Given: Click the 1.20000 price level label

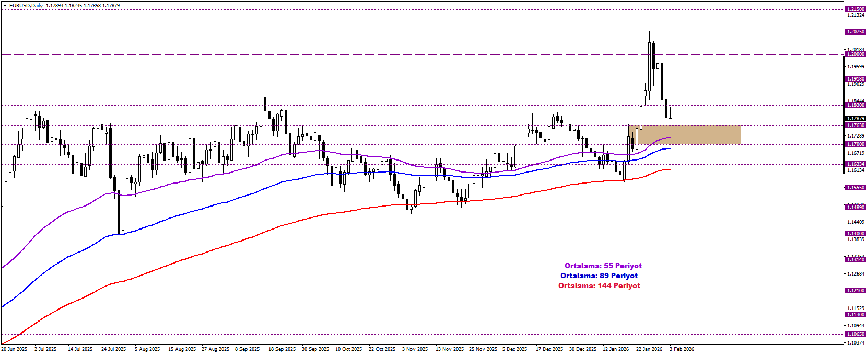Looking at the screenshot, I should [855, 54].
